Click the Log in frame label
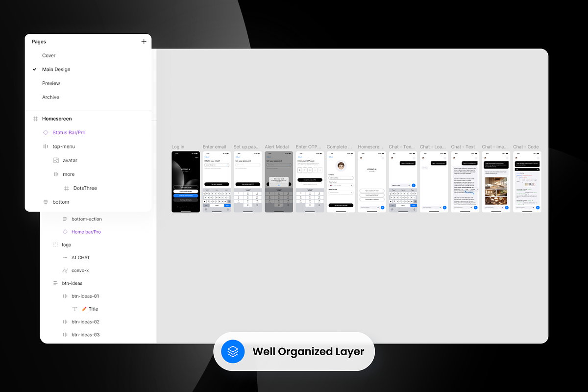Image resolution: width=588 pixels, height=392 pixels. pos(178,147)
